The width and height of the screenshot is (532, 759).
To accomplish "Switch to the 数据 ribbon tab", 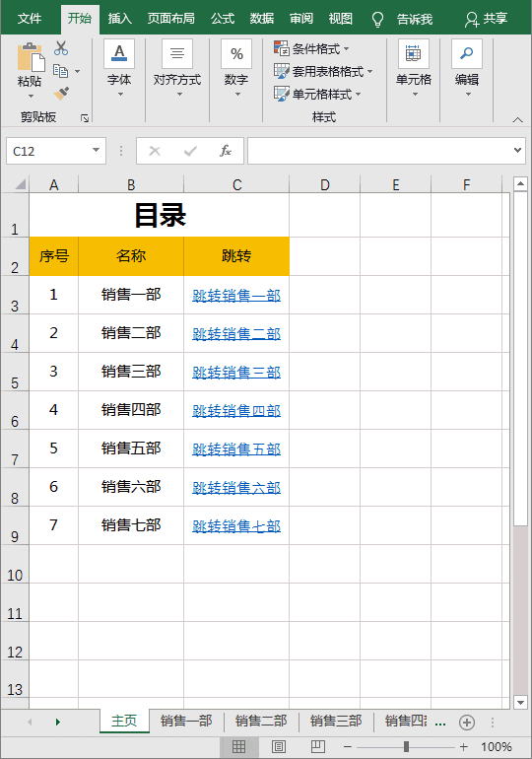I will pyautogui.click(x=262, y=19).
